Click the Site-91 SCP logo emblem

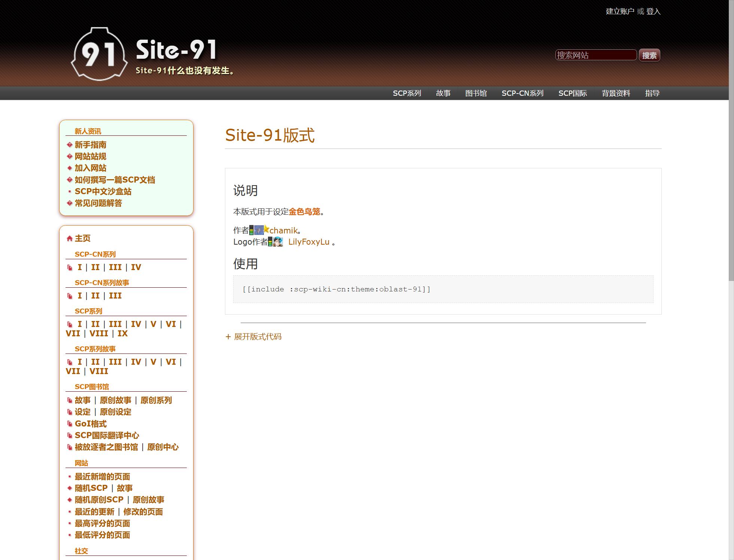coord(99,54)
